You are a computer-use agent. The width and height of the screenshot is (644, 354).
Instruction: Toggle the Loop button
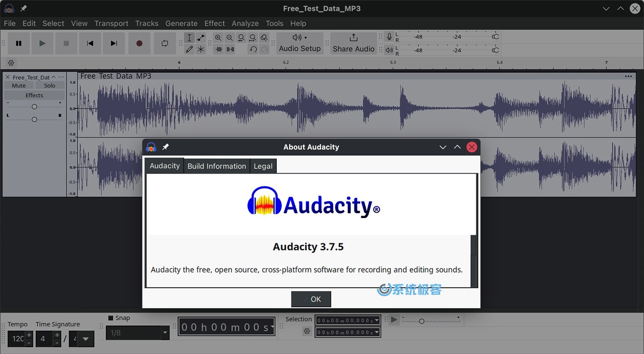[x=165, y=43]
